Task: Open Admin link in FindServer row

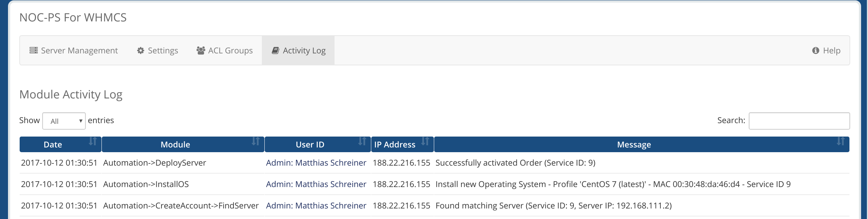Action: [x=316, y=206]
